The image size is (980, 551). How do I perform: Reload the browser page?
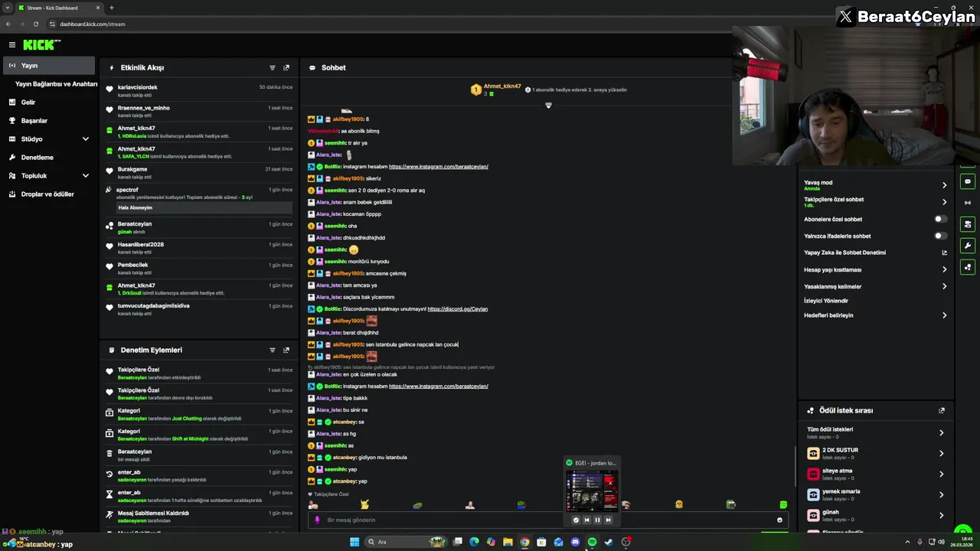click(x=35, y=24)
